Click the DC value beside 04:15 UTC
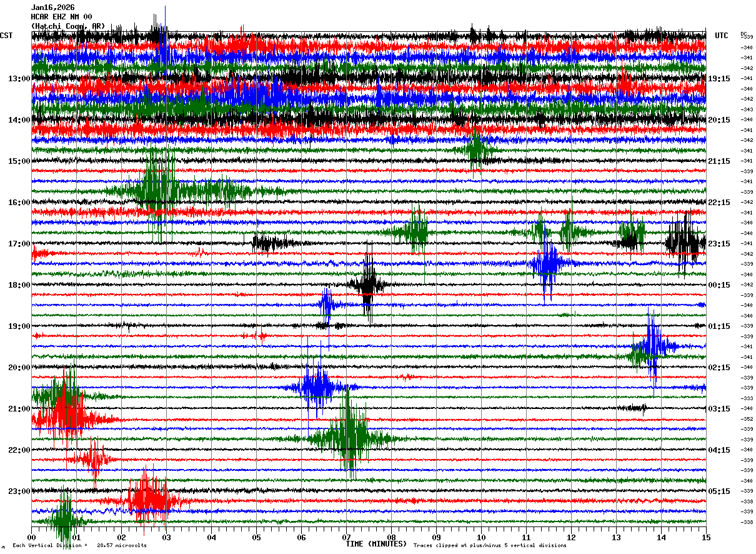 tap(747, 450)
